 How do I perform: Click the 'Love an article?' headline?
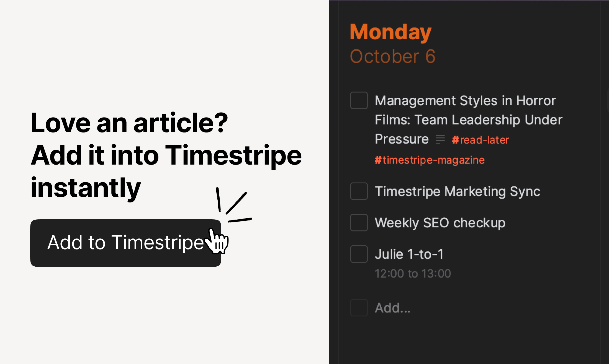tap(129, 123)
